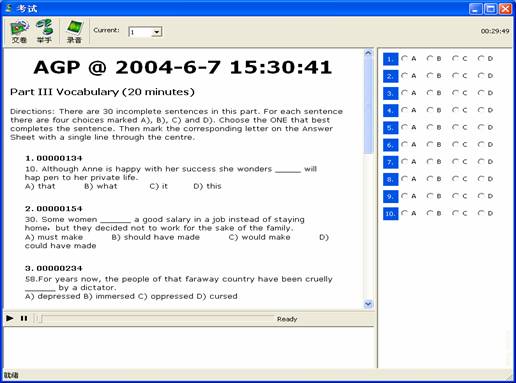Jump to question 8 number button
The width and height of the screenshot is (516, 383).
(390, 180)
